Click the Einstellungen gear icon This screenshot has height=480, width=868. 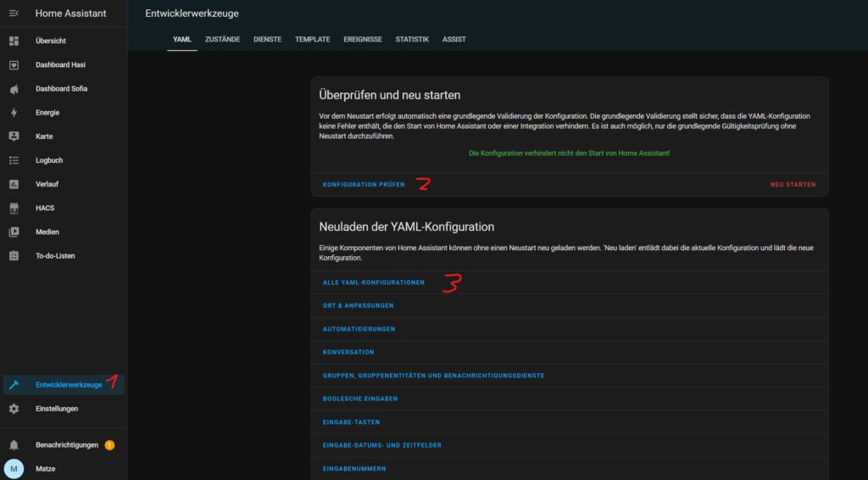[x=14, y=409]
